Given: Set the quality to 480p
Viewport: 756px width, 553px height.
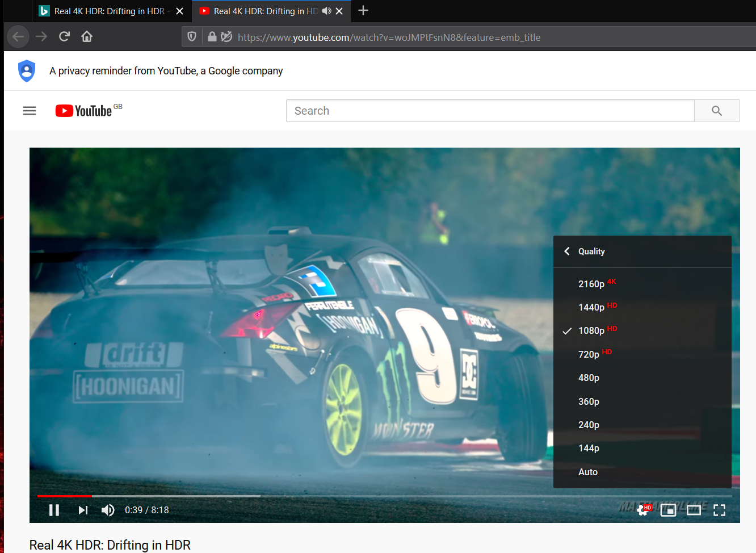Looking at the screenshot, I should (x=589, y=378).
